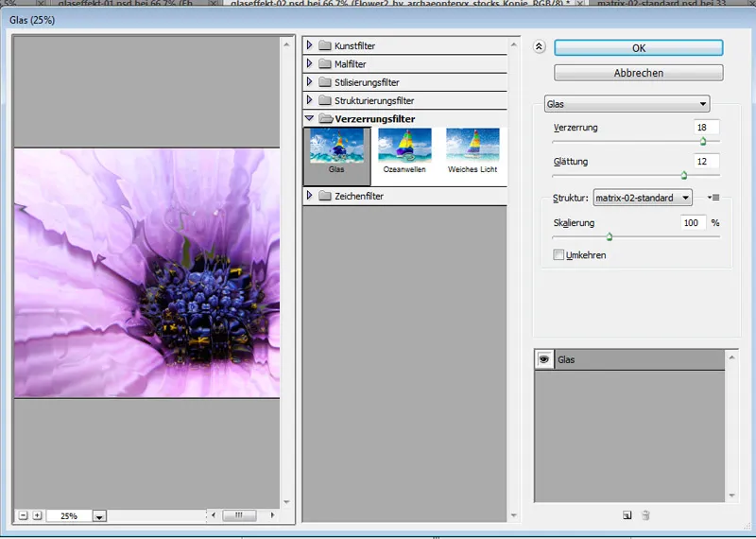Click filter list scrollbar down arrow
This screenshot has width=756, height=539.
(513, 515)
